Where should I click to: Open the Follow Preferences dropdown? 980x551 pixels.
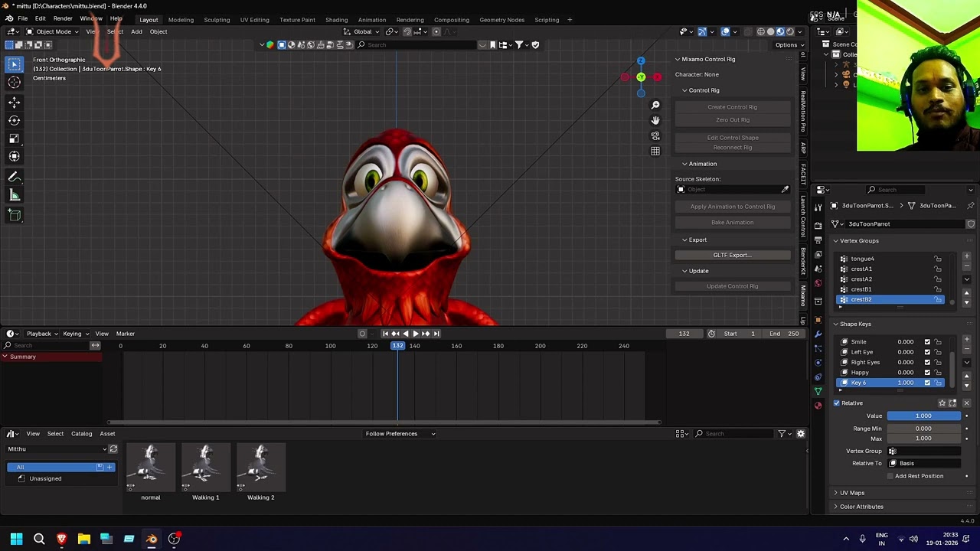(400, 434)
